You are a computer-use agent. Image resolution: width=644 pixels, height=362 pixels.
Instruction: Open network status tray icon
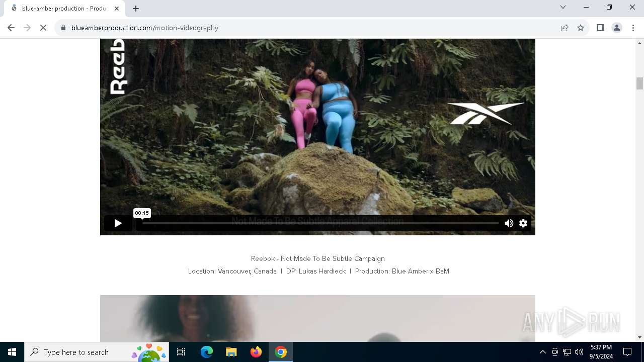coord(567,352)
